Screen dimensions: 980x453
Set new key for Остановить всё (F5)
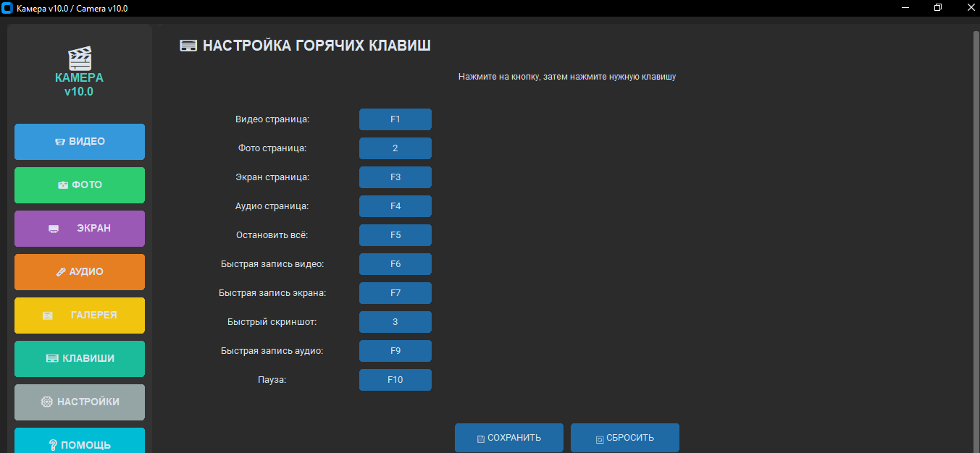click(x=395, y=235)
